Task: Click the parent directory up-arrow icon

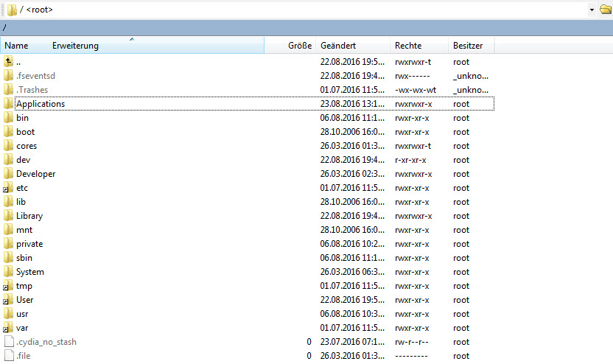Action: 9,62
